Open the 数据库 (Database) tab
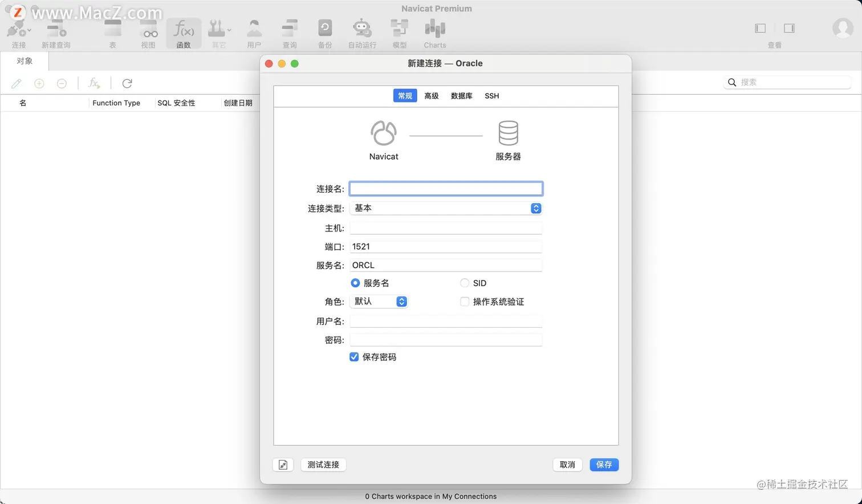862x504 pixels. [461, 96]
